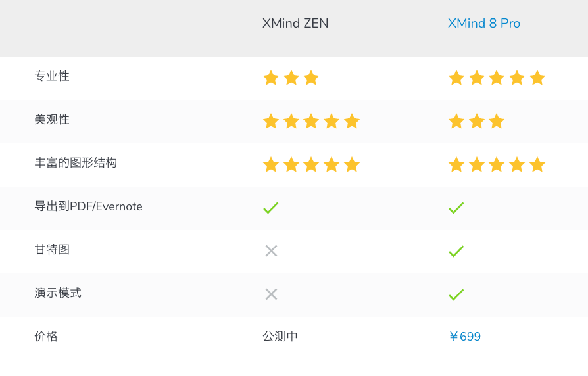The height and width of the screenshot is (376, 588).
Task: Click the 演示模式 row label
Action: pos(58,293)
